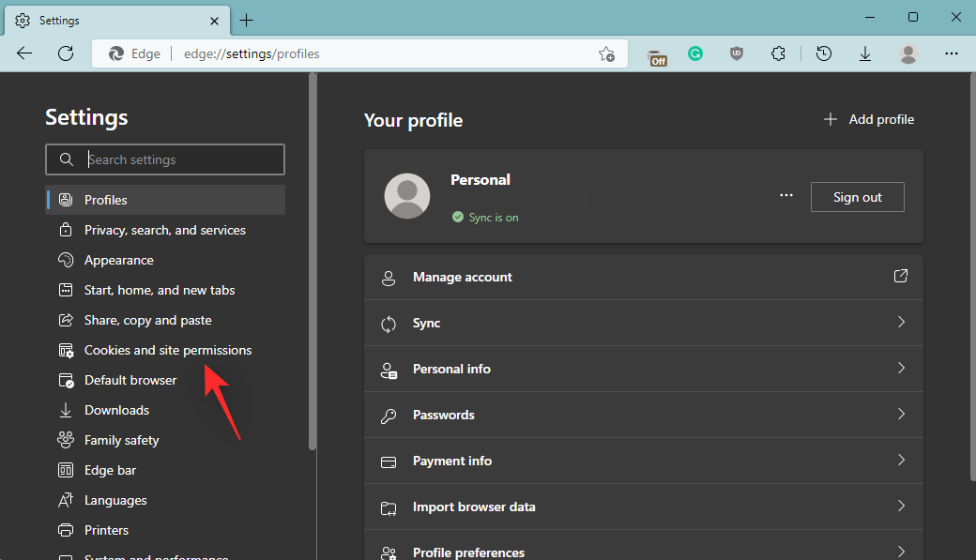Image resolution: width=976 pixels, height=560 pixels.
Task: Open Cookies and site permissions settings
Action: (x=167, y=350)
